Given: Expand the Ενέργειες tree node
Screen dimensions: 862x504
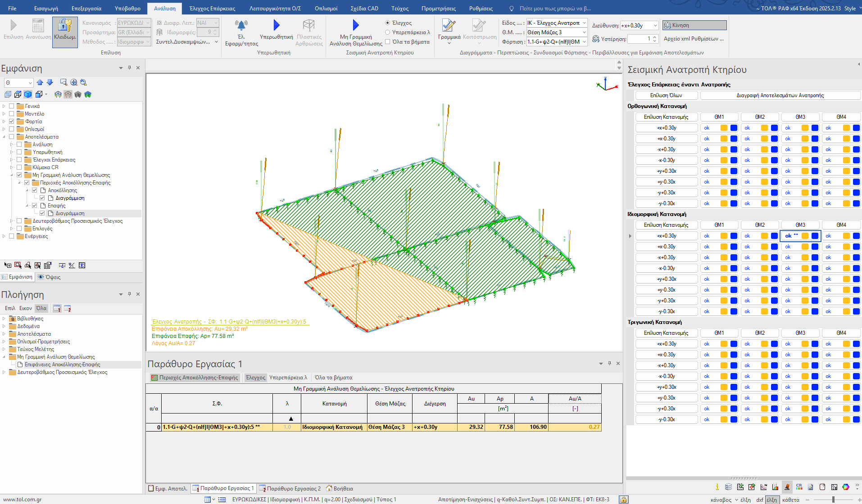Looking at the screenshot, I should coord(4,236).
